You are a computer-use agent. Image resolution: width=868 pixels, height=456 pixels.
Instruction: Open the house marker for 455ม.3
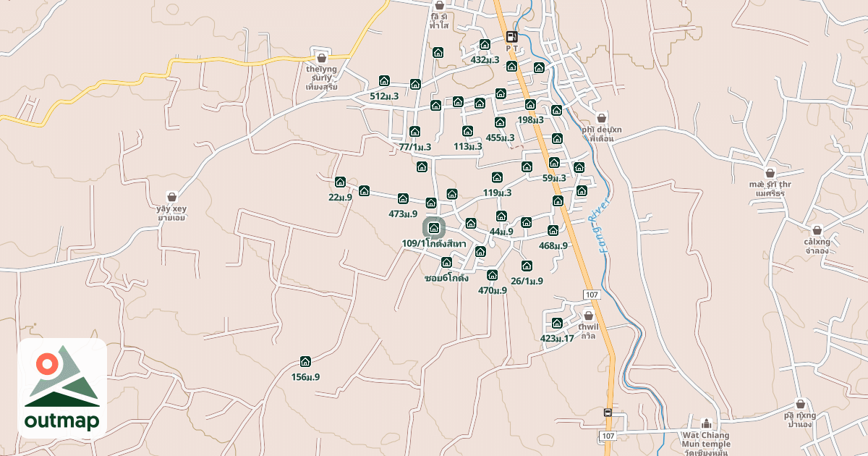click(x=500, y=122)
